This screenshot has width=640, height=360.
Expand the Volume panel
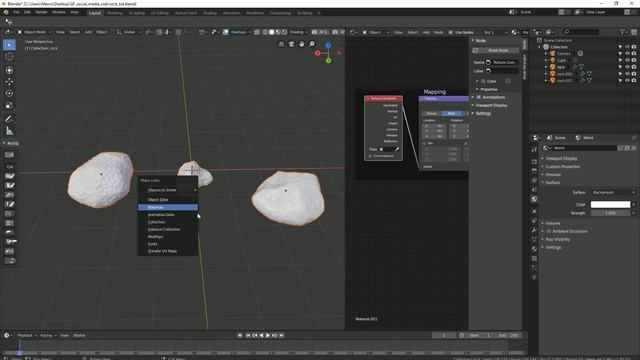click(x=553, y=223)
